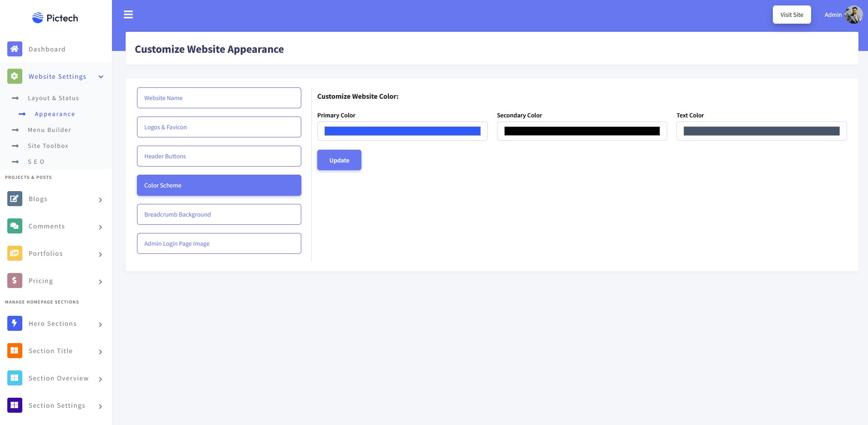Viewport: 868px width, 425px height.
Task: Open the Admin profile avatar
Action: click(x=853, y=15)
